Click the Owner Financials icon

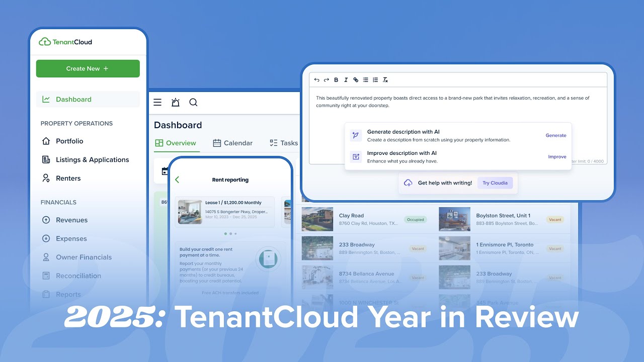[x=46, y=257]
